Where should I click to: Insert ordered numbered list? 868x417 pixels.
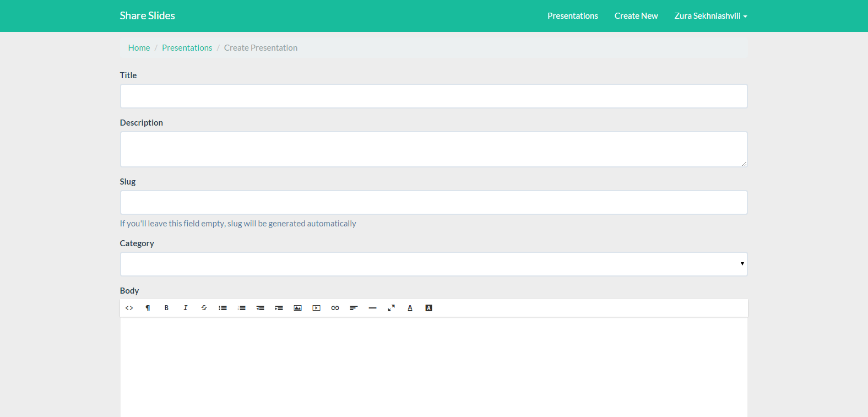tap(241, 308)
